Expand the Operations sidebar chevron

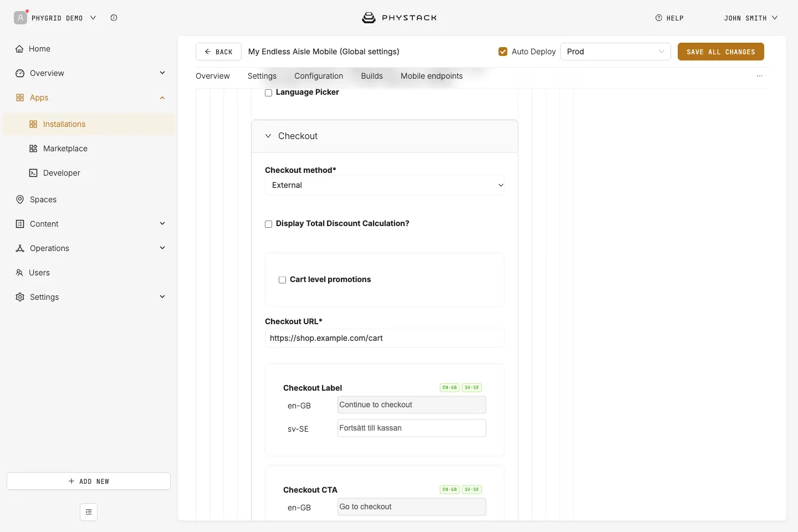pos(162,248)
